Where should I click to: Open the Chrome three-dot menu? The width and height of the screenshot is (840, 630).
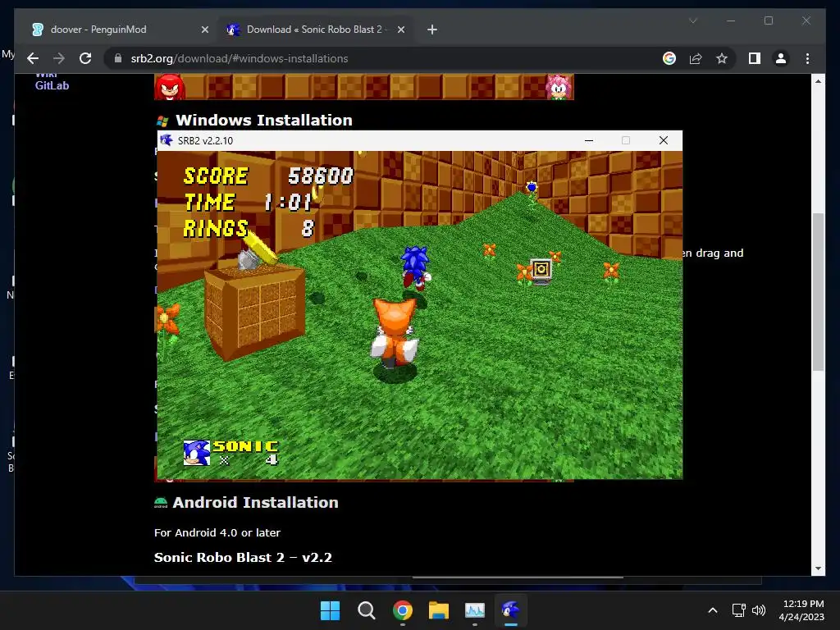click(807, 58)
